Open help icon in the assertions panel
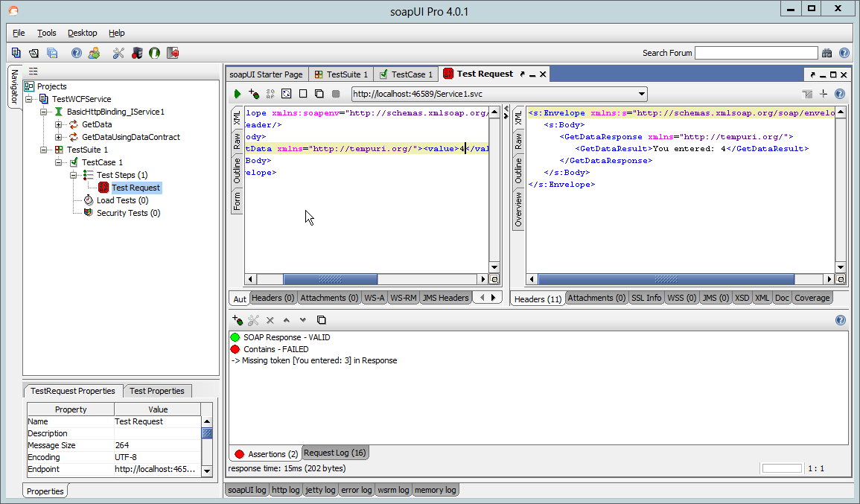This screenshot has height=504, width=860. (x=840, y=320)
